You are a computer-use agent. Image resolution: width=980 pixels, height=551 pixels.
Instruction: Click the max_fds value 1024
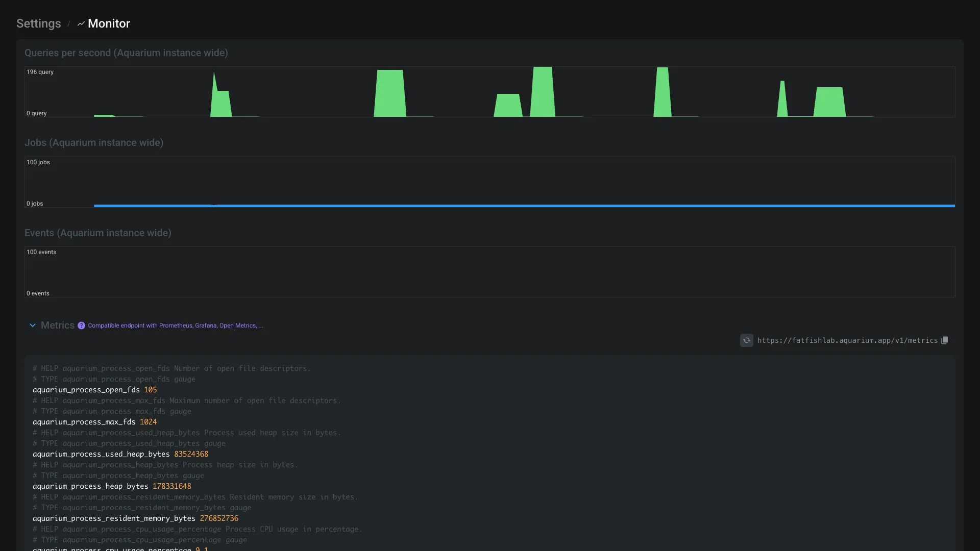tap(148, 422)
